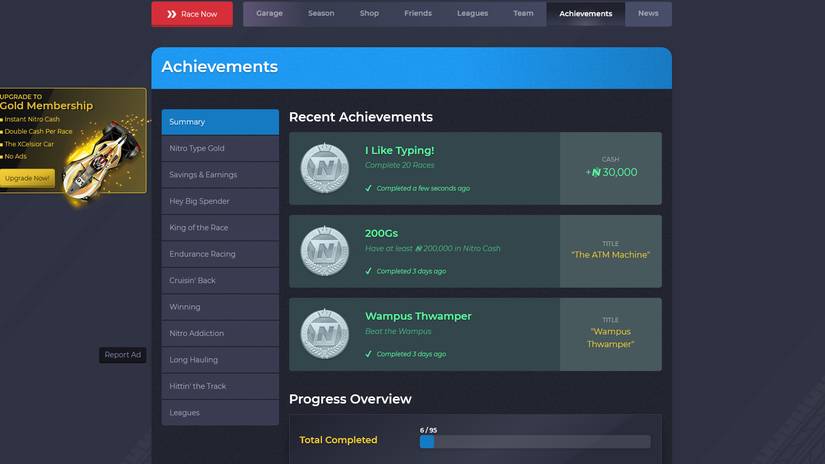Click the Gold Membership ad heading

[46, 106]
